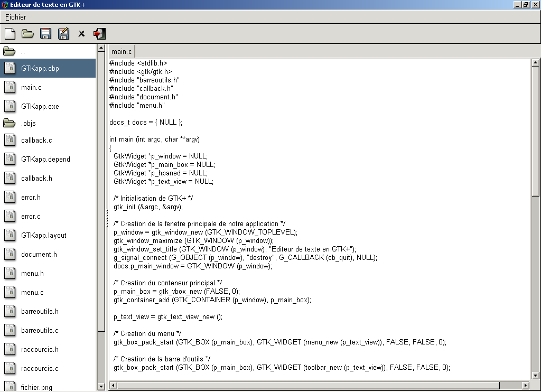Choose menu.h from the file list
The height and width of the screenshot is (392, 541).
pyautogui.click(x=32, y=274)
